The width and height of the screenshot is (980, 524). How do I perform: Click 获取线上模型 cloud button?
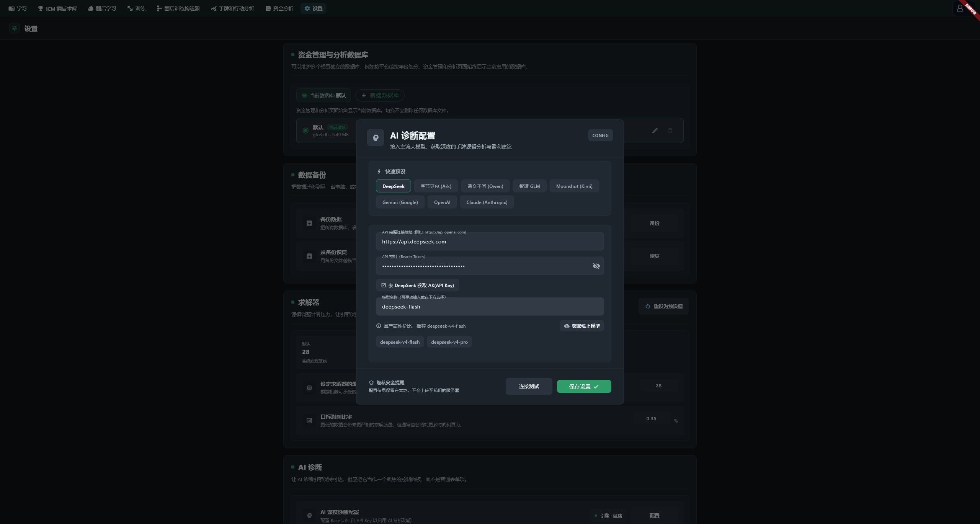582,326
